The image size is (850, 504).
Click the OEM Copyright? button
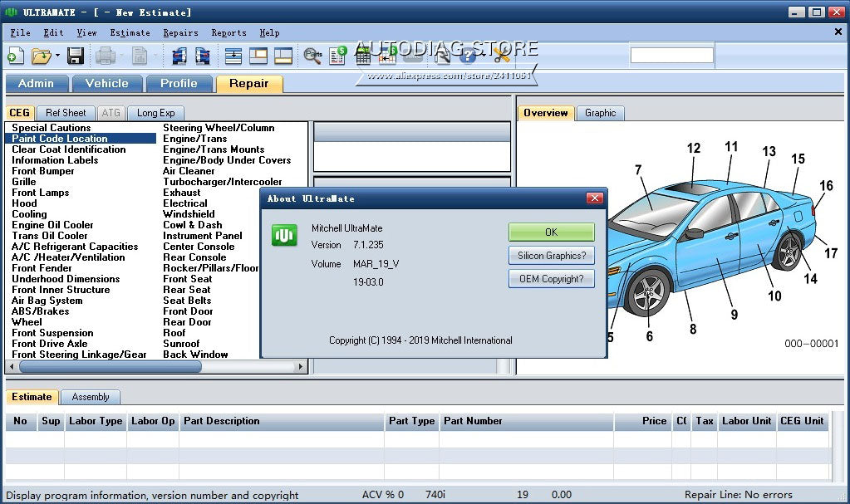point(551,279)
